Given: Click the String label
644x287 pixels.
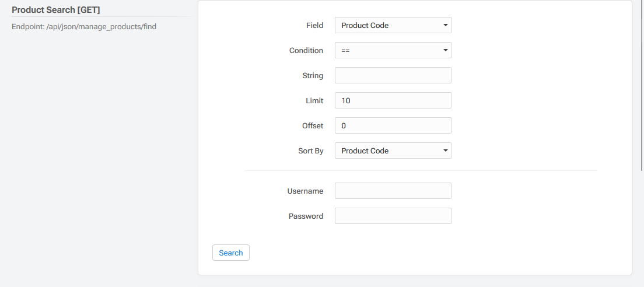Looking at the screenshot, I should 313,76.
